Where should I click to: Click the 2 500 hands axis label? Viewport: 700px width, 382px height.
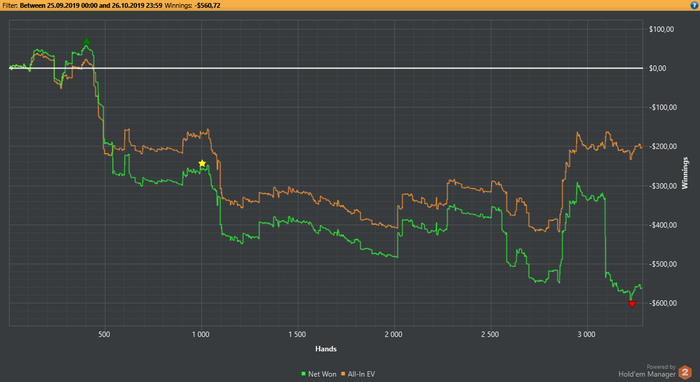490,335
